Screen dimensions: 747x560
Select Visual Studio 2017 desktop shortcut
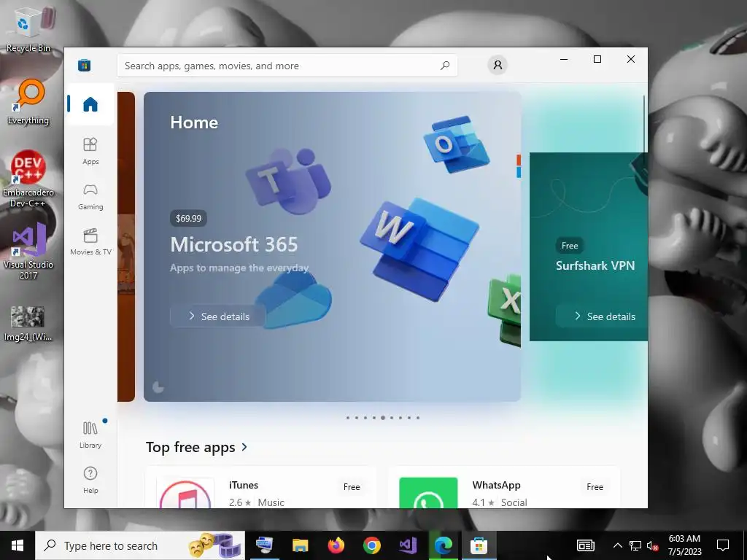[28, 252]
